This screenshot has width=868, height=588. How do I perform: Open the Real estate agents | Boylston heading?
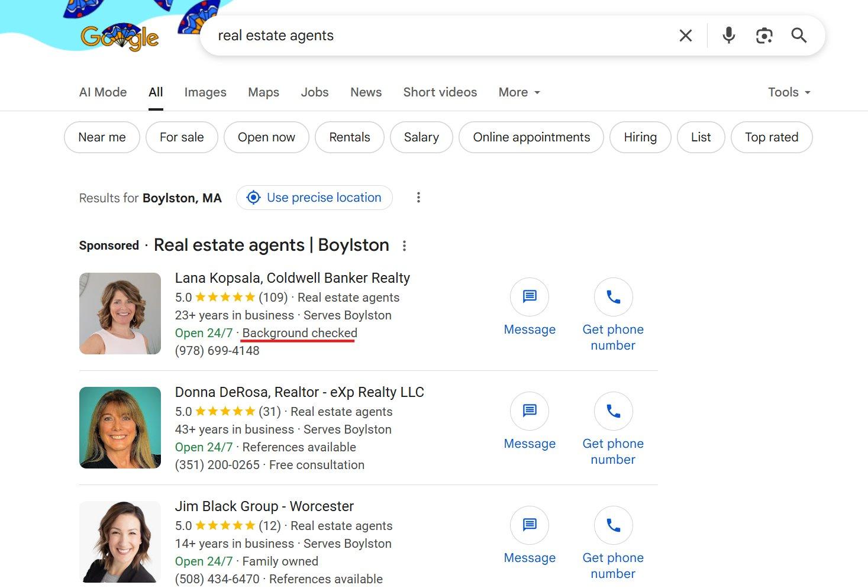[x=272, y=245]
